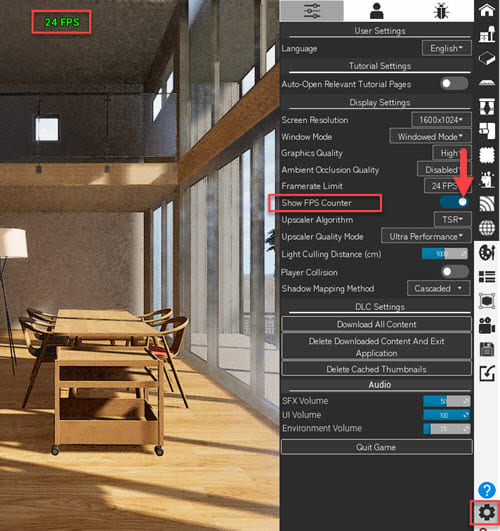Click the User Settings heading
500x531 pixels.
(x=380, y=31)
